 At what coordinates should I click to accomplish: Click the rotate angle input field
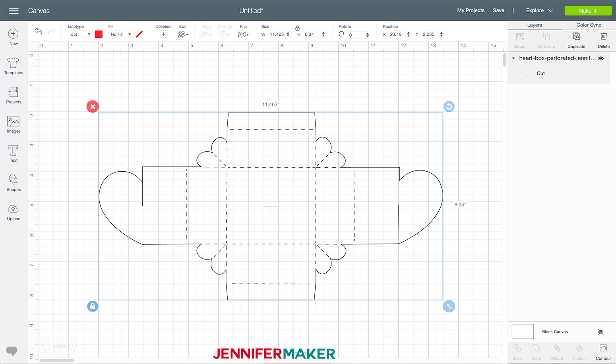[x=356, y=35]
